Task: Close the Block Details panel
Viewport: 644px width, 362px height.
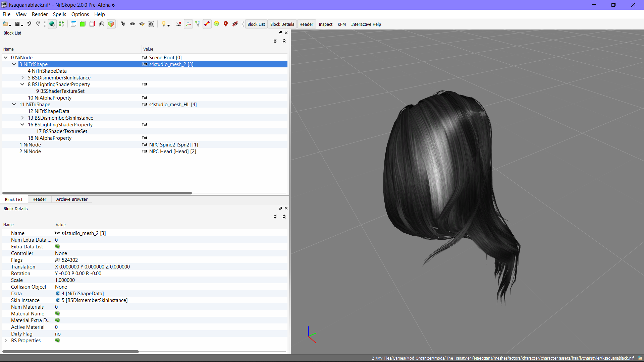Action: click(286, 208)
